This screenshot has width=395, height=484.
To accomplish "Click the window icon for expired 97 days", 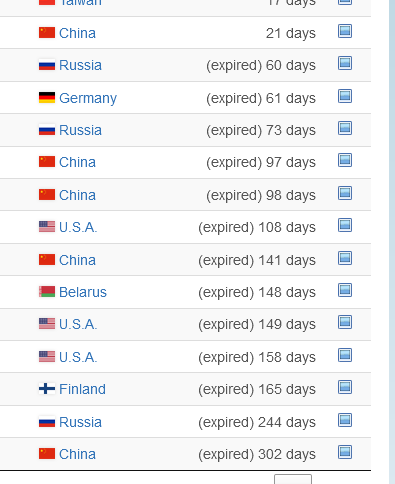I will click(345, 160).
